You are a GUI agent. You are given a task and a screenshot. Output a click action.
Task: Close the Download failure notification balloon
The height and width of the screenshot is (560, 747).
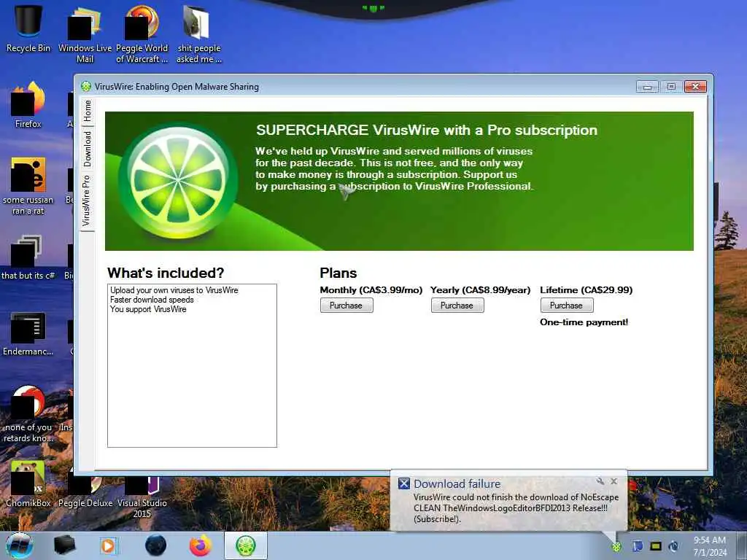coord(614,481)
